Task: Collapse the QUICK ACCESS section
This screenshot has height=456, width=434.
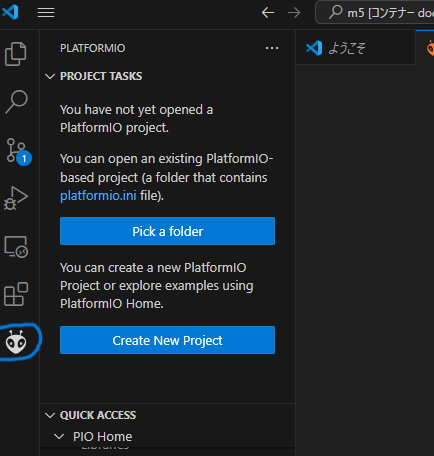Action: (x=50, y=415)
